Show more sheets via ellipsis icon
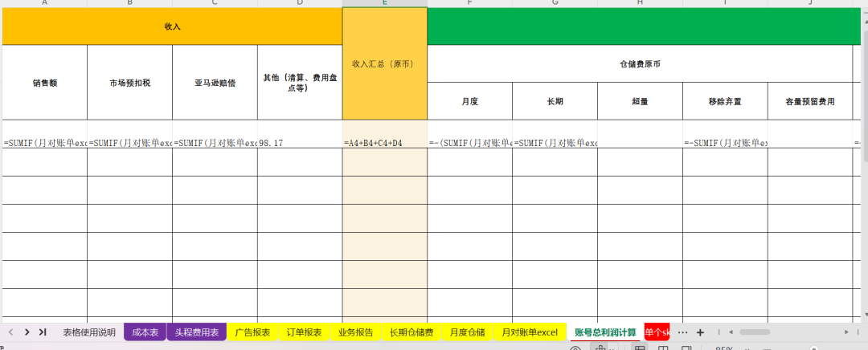868x350 pixels. [x=682, y=332]
